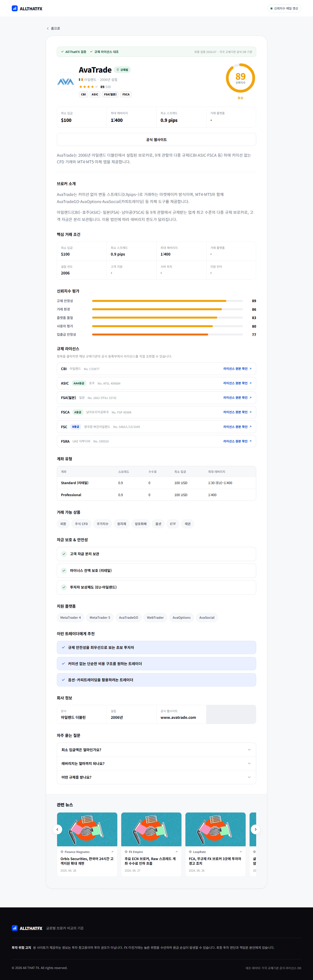313x980 pixels.
Task: Click the Ireland flag icon by 아일랜드
Action: (81, 79)
